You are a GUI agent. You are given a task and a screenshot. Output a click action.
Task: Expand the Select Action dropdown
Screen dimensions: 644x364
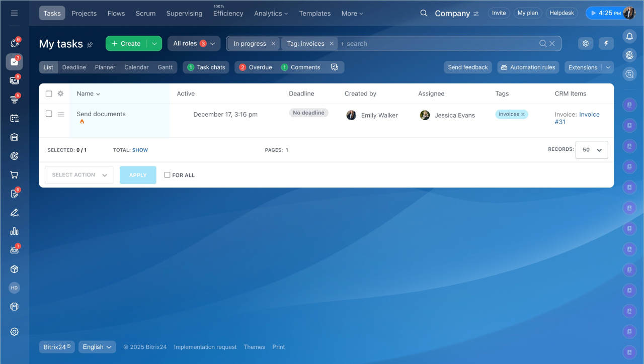(x=79, y=175)
